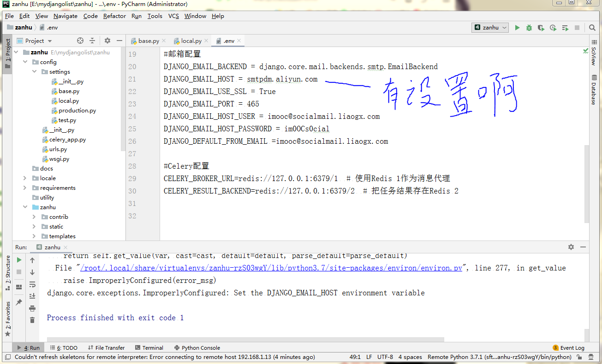Open the Event Log
Viewport: 602px width, 364px height.
coord(568,348)
